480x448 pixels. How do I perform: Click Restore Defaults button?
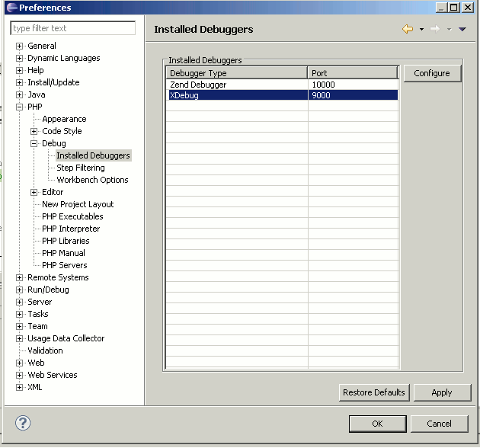(x=374, y=392)
